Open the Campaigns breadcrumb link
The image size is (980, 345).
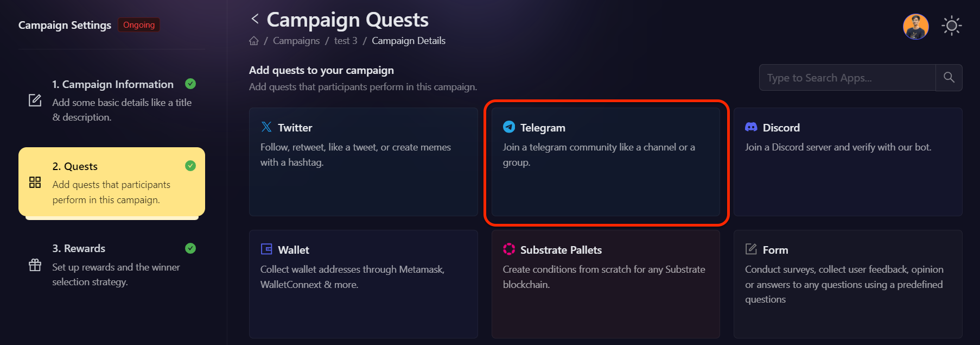click(x=296, y=41)
